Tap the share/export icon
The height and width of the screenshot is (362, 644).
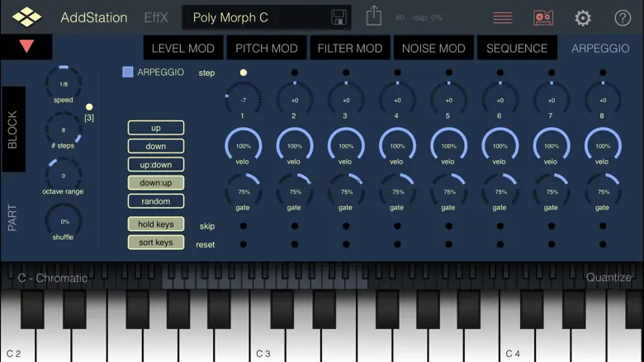click(x=374, y=16)
